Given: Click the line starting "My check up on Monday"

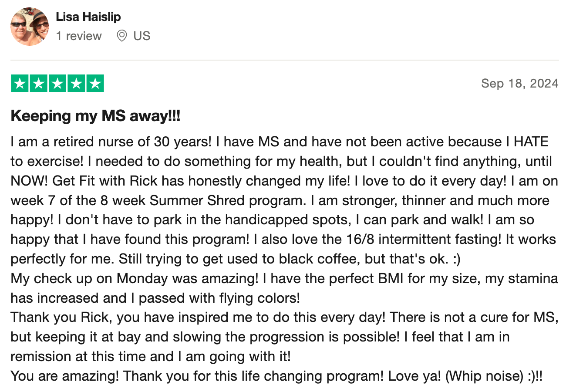Looking at the screenshot, I should tap(284, 278).
